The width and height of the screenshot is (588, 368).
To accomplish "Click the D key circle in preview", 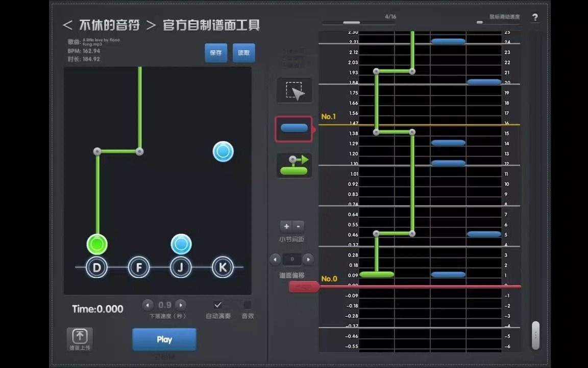I will (97, 267).
